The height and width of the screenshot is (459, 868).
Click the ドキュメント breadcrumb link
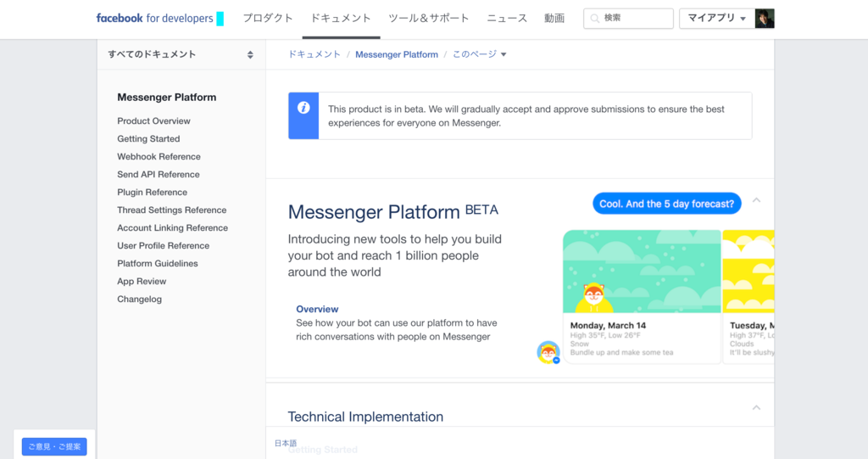point(314,54)
